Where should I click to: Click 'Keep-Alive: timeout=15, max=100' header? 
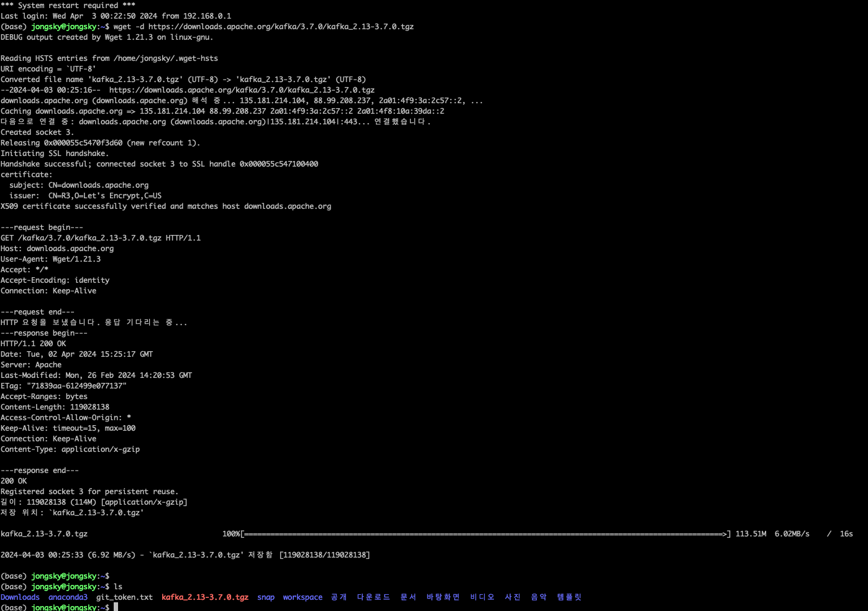(68, 428)
